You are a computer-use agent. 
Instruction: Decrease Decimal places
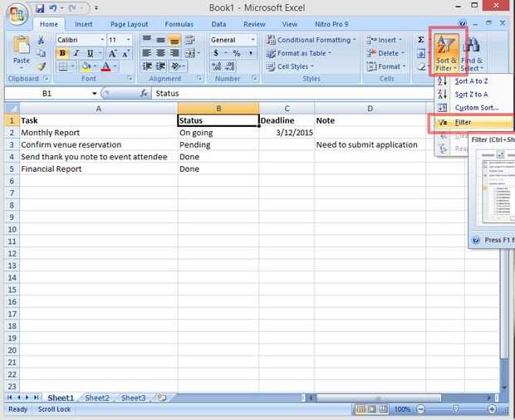tap(230, 66)
